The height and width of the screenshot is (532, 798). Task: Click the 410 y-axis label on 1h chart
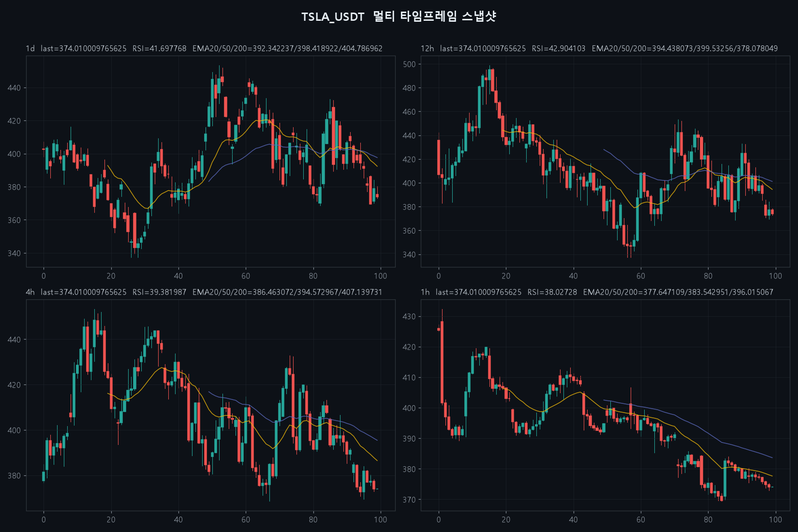pyautogui.click(x=409, y=378)
